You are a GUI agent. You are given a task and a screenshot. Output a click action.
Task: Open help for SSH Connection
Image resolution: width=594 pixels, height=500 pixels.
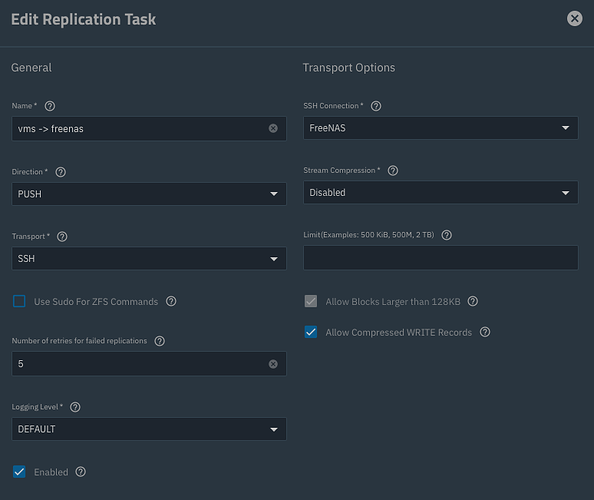376,106
